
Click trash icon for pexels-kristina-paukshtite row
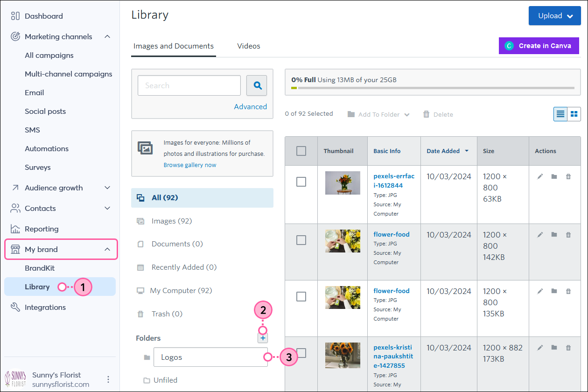[x=568, y=347]
